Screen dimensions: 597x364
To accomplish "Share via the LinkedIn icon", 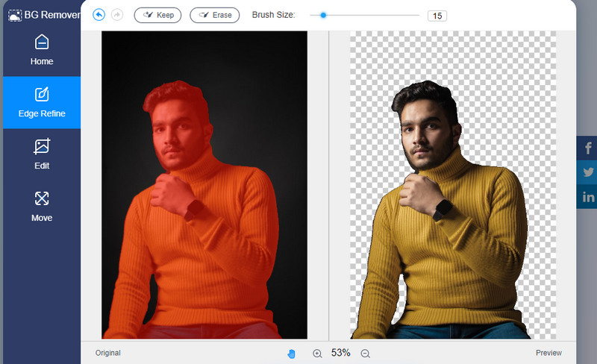I will [x=588, y=197].
